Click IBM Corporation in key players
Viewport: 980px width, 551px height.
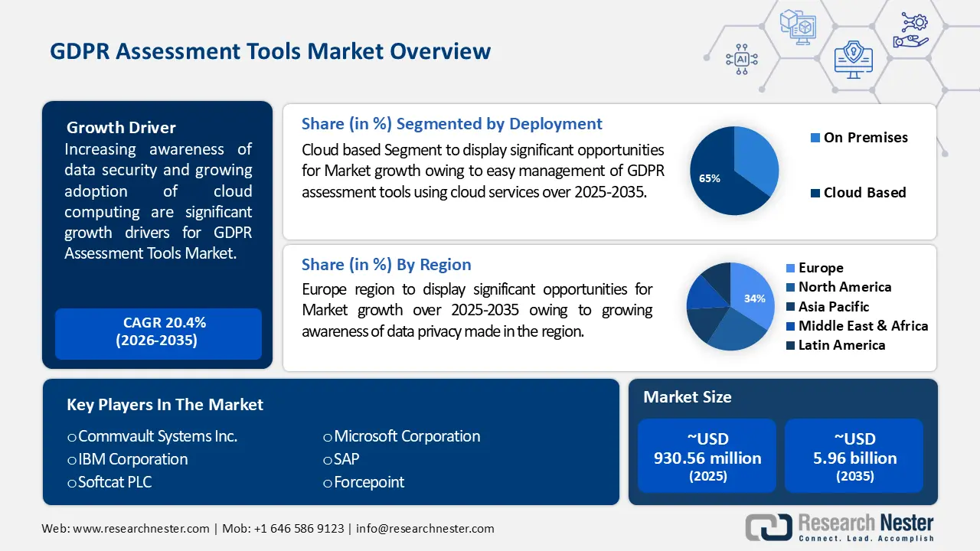132,459
